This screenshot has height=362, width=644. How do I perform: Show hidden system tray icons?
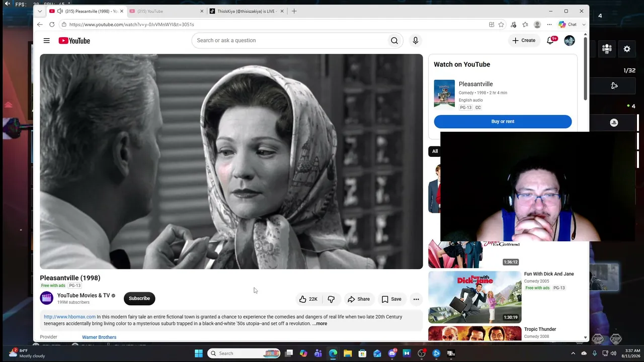(573, 353)
